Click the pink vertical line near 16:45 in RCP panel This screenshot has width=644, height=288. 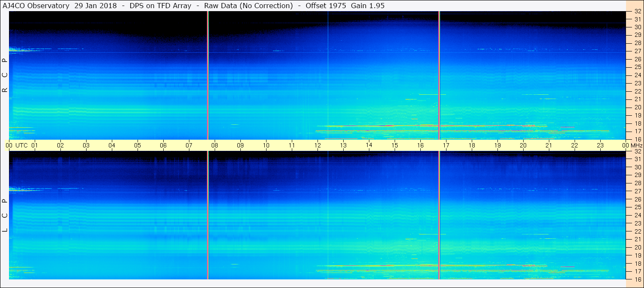(x=439, y=75)
